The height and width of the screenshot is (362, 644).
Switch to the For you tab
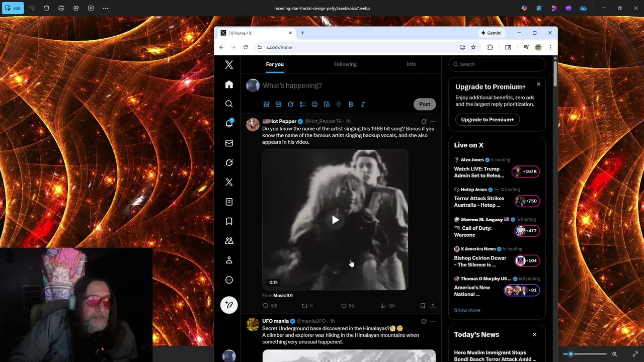click(x=275, y=64)
